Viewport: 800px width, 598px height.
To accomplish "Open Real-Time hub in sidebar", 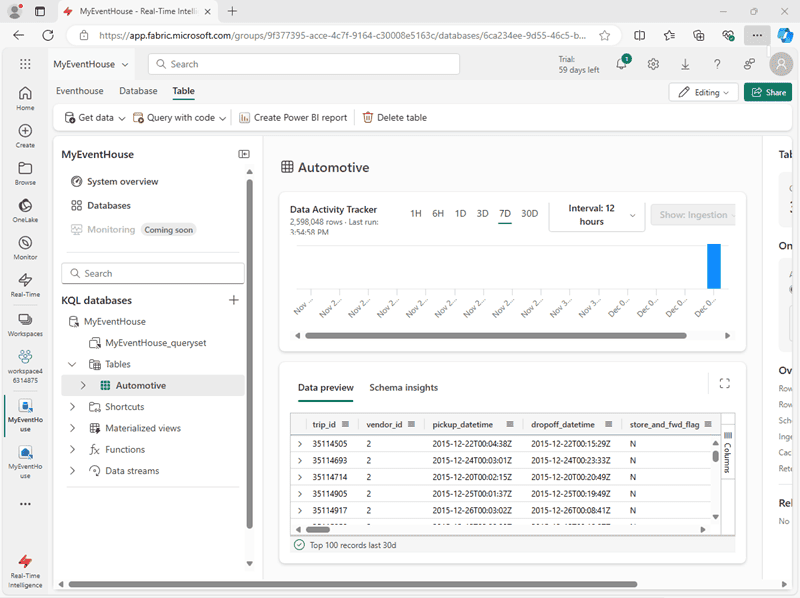I will pyautogui.click(x=25, y=285).
